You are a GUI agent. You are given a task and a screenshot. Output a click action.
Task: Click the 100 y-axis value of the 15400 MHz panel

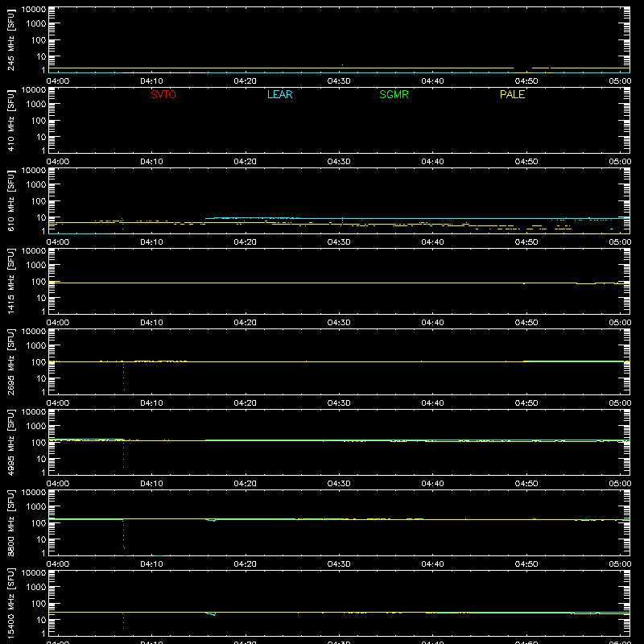[39, 604]
